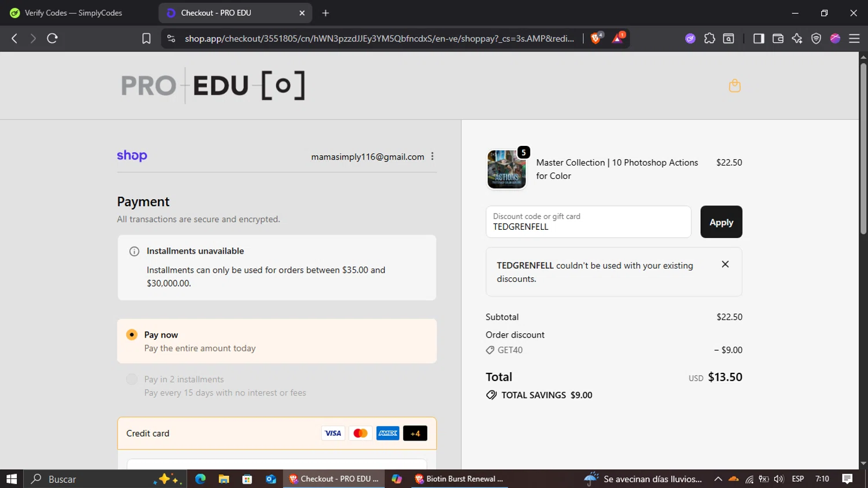Click the GET40 discount tag

[x=504, y=350]
